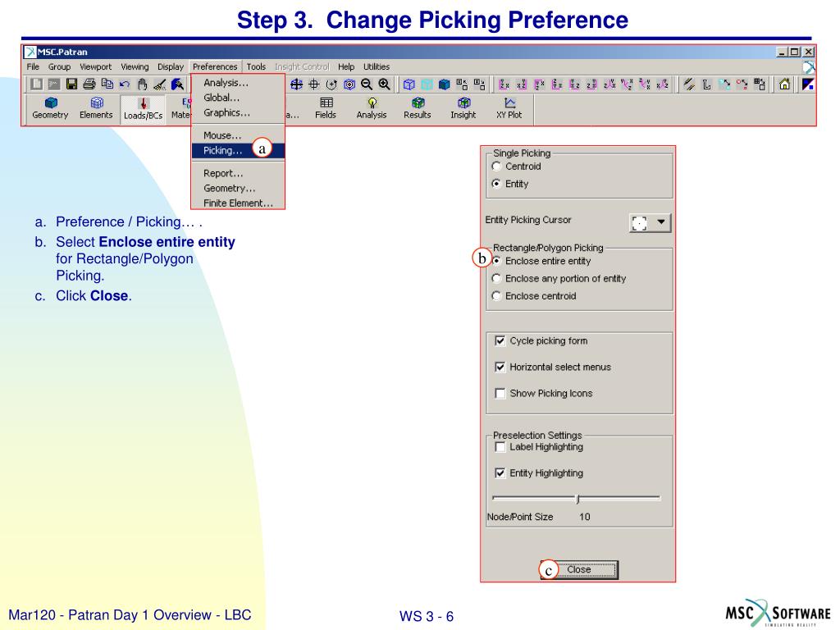The width and height of the screenshot is (840, 630).
Task: Choose Analysis... from Preferences menu
Action: point(237,83)
